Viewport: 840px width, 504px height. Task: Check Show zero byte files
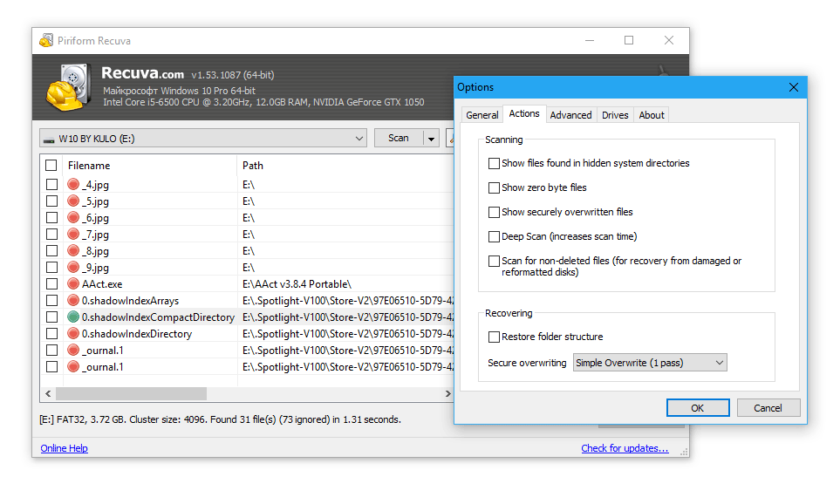tap(495, 187)
